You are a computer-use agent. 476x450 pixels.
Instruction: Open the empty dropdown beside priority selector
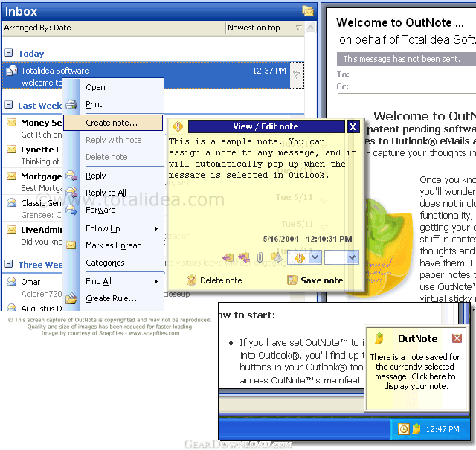(x=352, y=257)
